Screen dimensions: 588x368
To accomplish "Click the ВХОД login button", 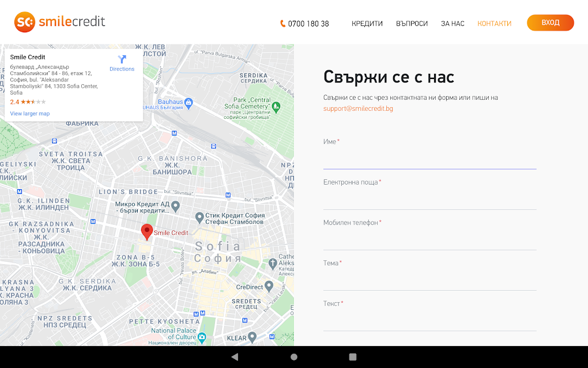I will tap(550, 22).
